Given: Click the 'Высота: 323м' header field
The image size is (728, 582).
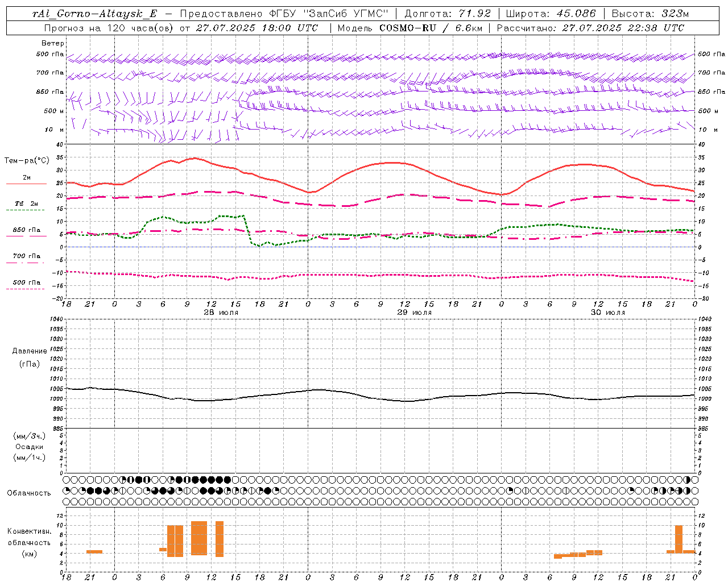Looking at the screenshot, I should 650,14.
